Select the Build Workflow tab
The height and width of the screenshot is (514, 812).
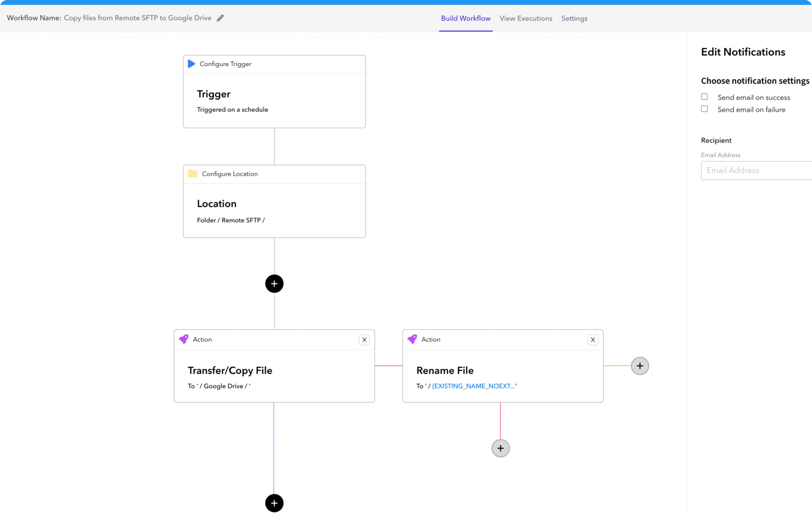pos(465,19)
